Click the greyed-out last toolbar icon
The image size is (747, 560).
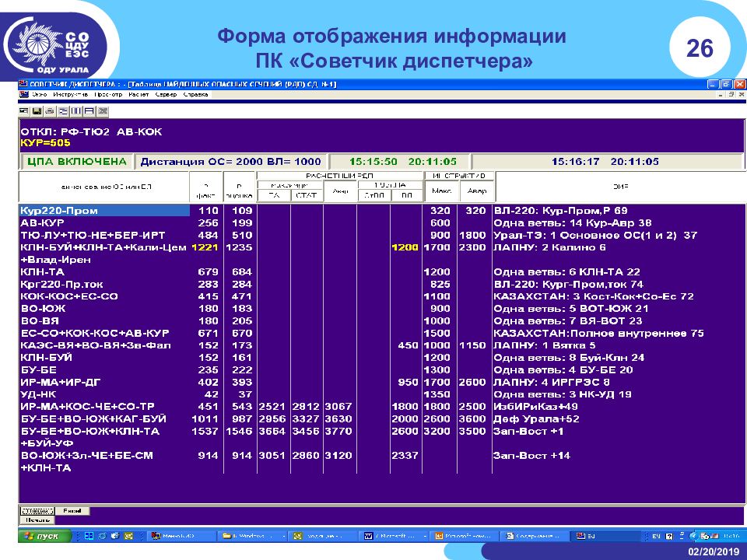(x=102, y=111)
